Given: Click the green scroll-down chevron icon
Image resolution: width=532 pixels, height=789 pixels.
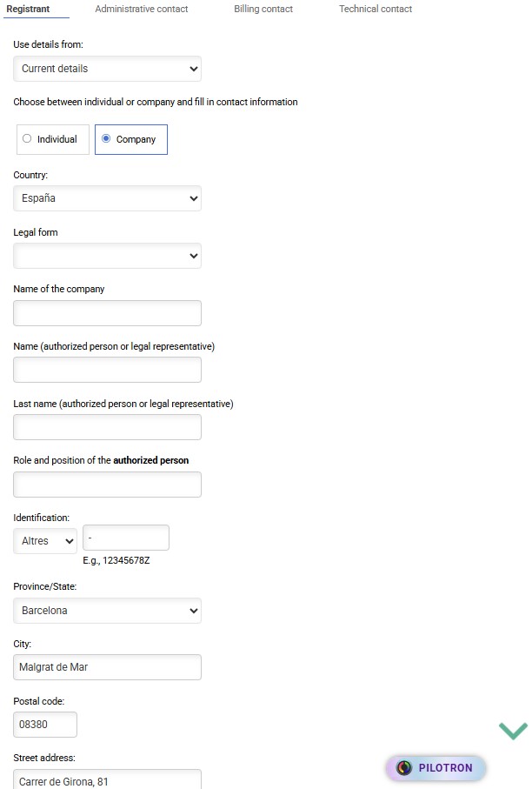Looking at the screenshot, I should 513,731.
